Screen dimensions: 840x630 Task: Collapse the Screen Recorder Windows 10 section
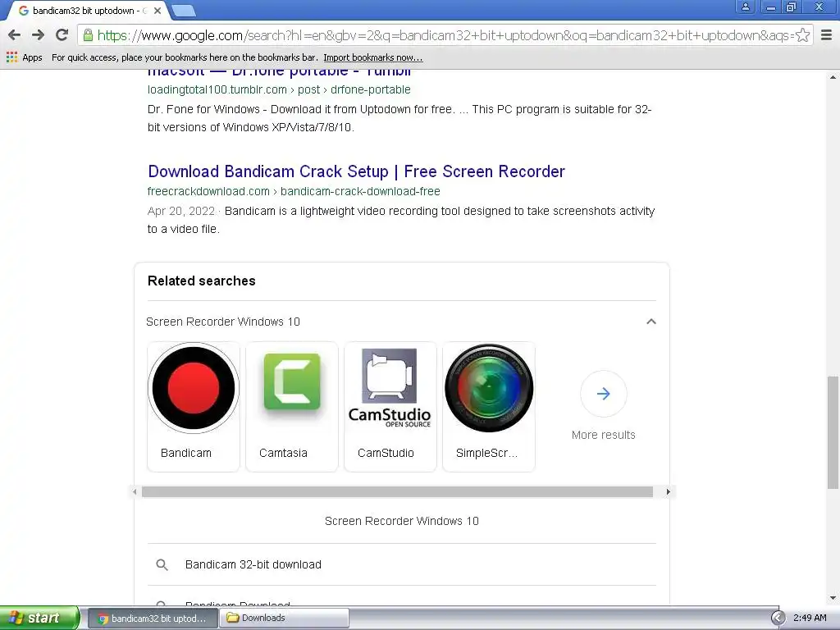[651, 322]
